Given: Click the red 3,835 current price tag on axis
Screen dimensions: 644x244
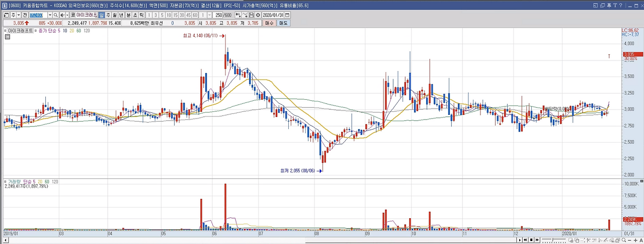Looking at the screenshot, I should [x=632, y=54].
